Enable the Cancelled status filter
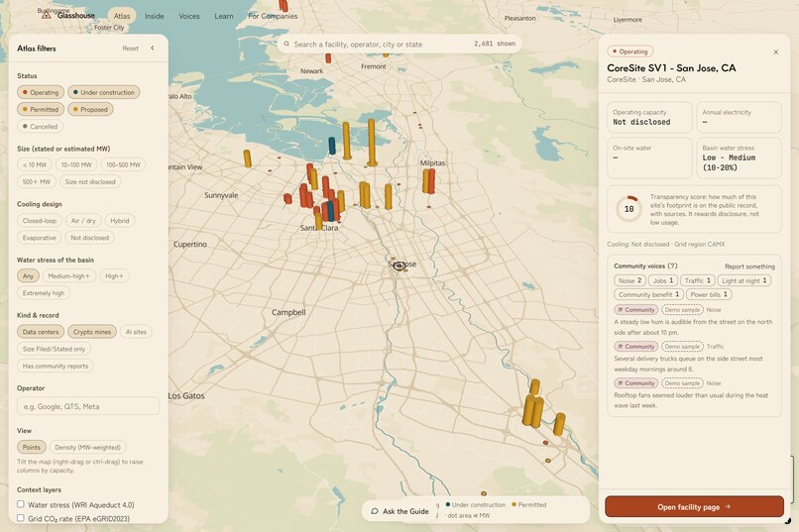 (40, 126)
